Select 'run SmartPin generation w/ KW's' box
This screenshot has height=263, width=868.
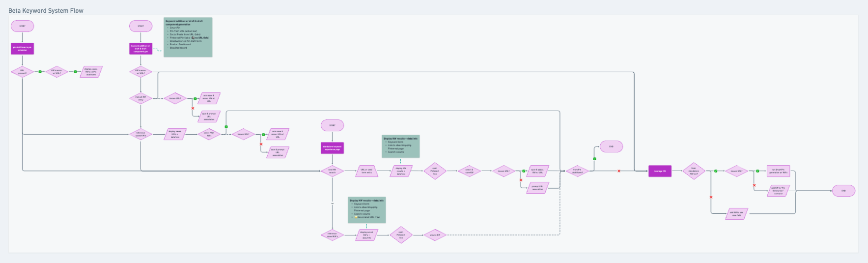(x=779, y=171)
